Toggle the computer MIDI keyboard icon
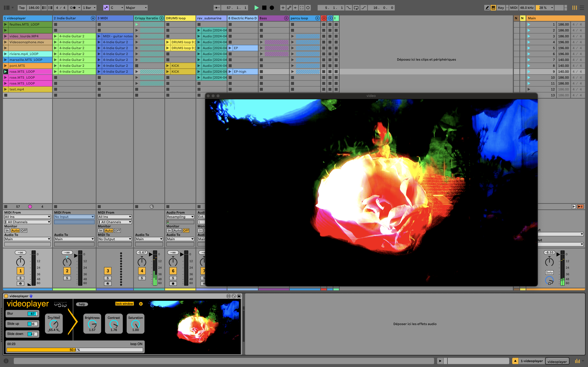The height and width of the screenshot is (367, 588). click(x=493, y=8)
